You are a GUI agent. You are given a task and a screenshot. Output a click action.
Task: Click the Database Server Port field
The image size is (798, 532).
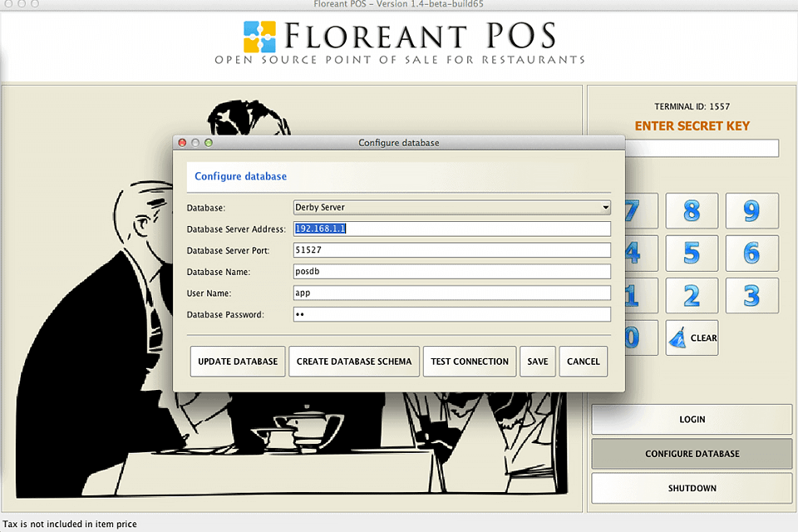(x=451, y=249)
